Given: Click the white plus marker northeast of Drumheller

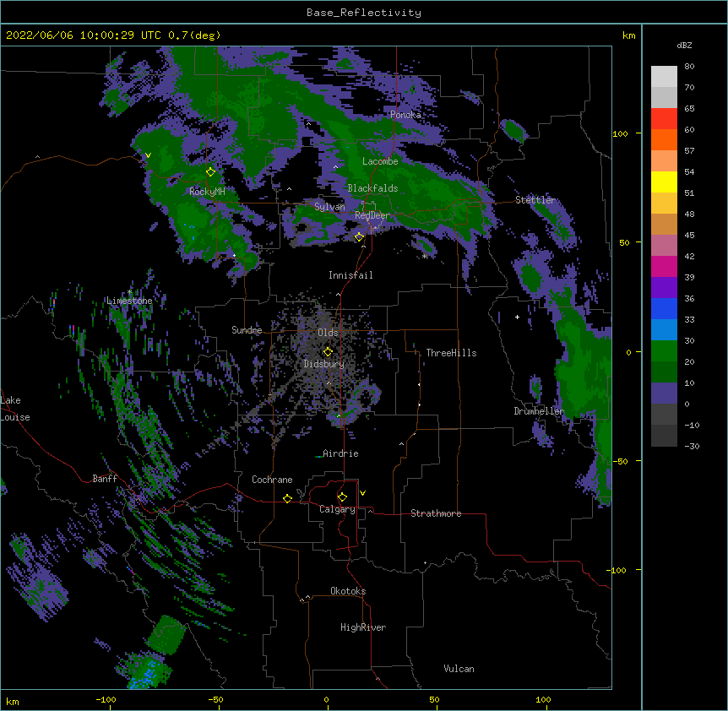Looking at the screenshot, I should [x=517, y=317].
